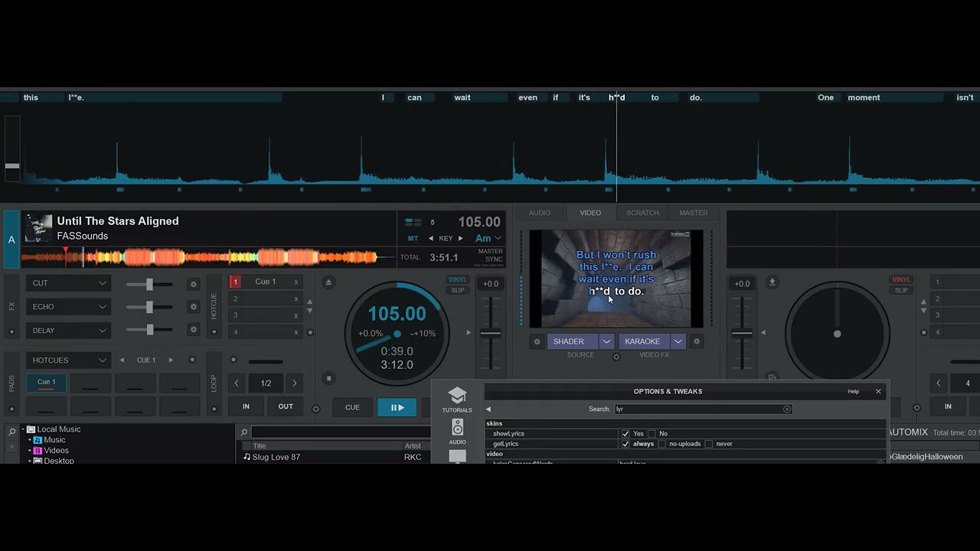Screen dimensions: 980x551
Task: Adjust deck A pitch fader
Action: click(491, 334)
